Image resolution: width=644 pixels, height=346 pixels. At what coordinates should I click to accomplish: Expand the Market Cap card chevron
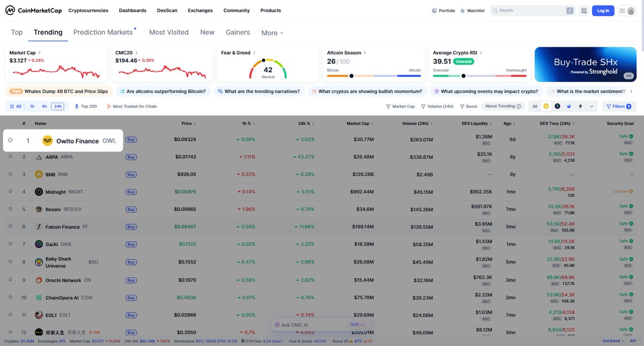point(40,53)
